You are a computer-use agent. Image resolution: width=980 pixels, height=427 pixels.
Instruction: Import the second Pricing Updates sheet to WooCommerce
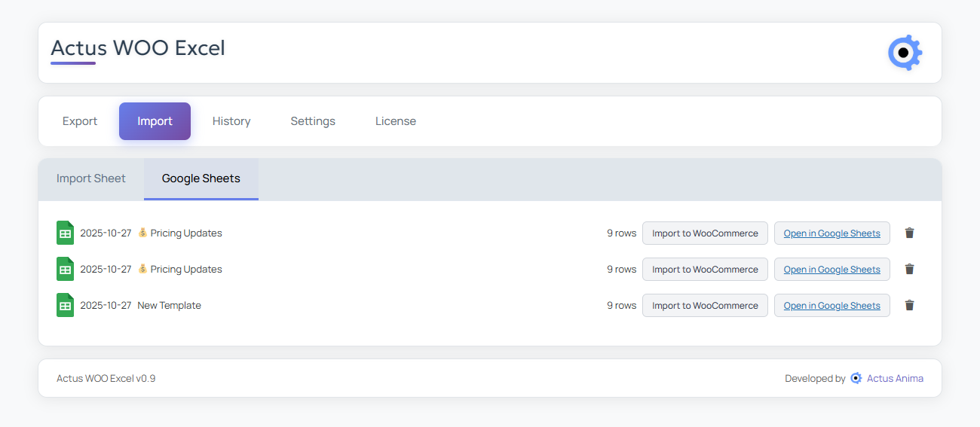[x=705, y=269]
